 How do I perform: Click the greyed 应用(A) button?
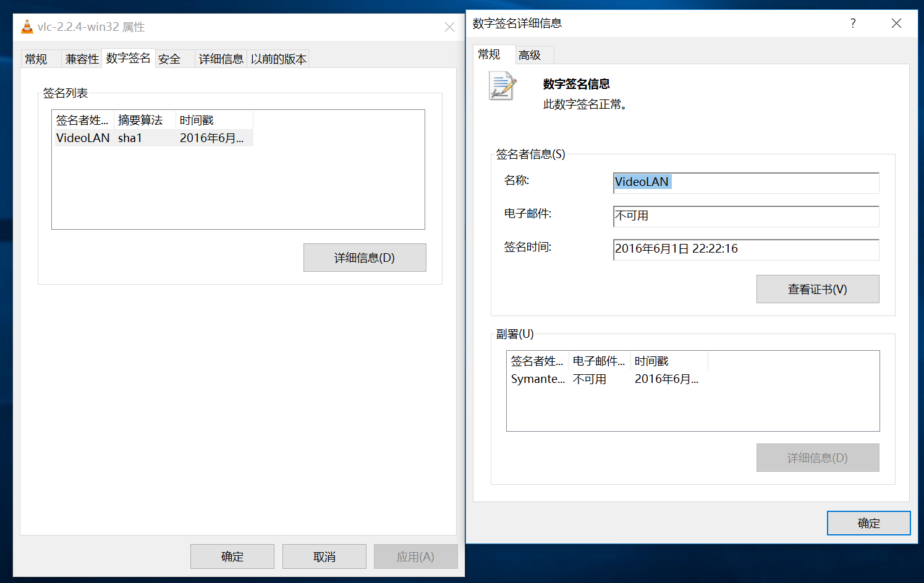(415, 556)
